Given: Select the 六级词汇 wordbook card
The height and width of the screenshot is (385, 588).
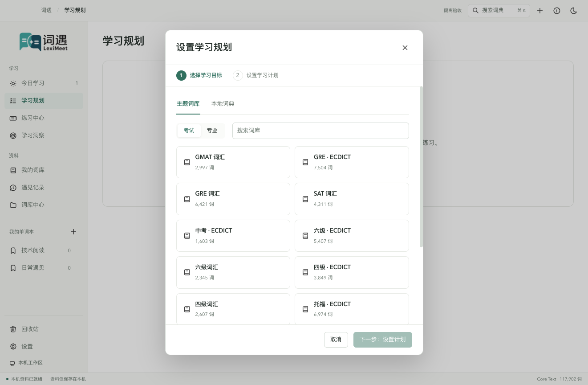Looking at the screenshot, I should pyautogui.click(x=233, y=272).
